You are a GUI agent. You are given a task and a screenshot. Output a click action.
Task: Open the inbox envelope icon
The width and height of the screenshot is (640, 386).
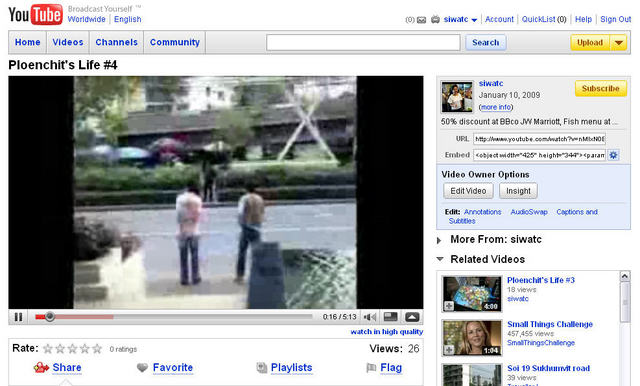point(422,20)
